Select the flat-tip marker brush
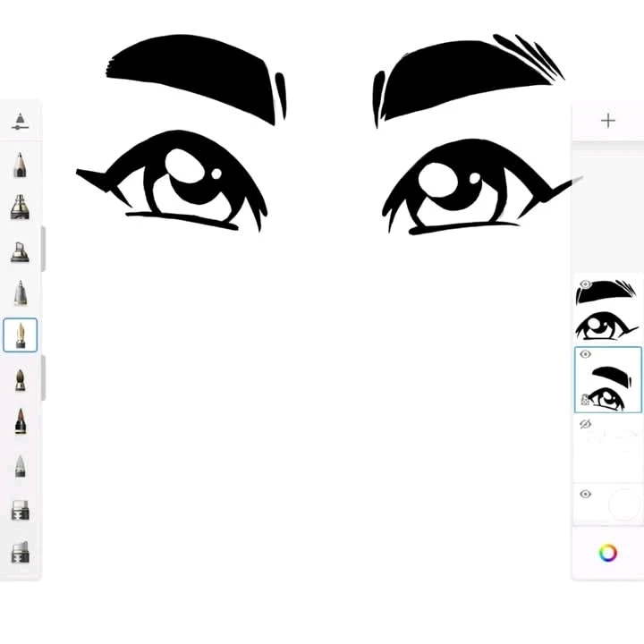 point(20,251)
